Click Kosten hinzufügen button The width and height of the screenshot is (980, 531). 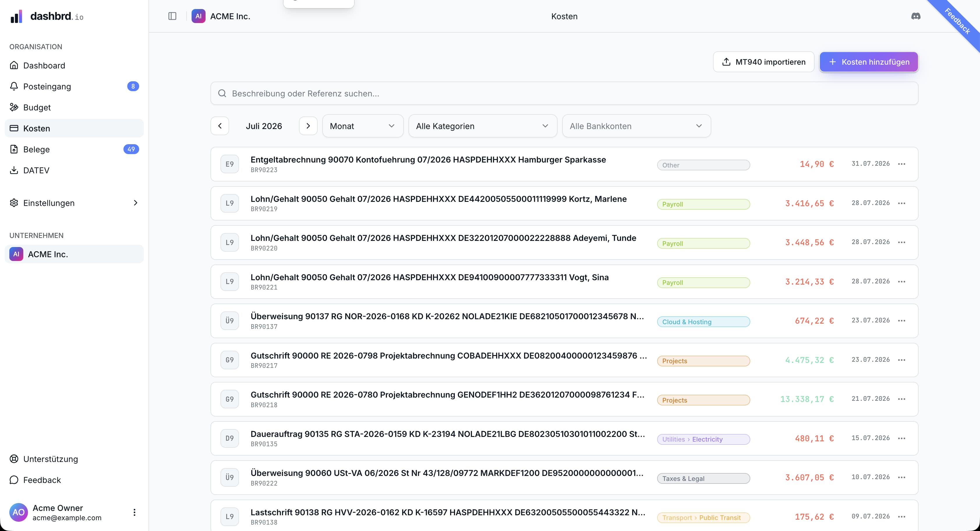point(869,62)
